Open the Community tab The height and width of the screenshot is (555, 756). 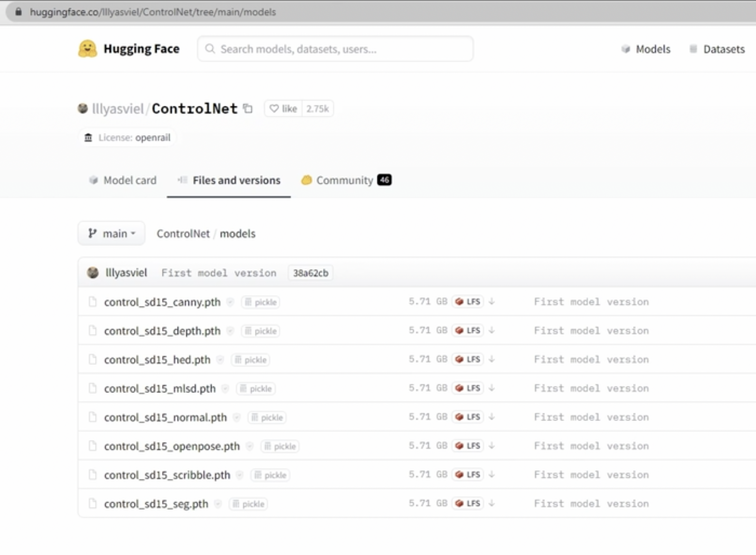[346, 181]
